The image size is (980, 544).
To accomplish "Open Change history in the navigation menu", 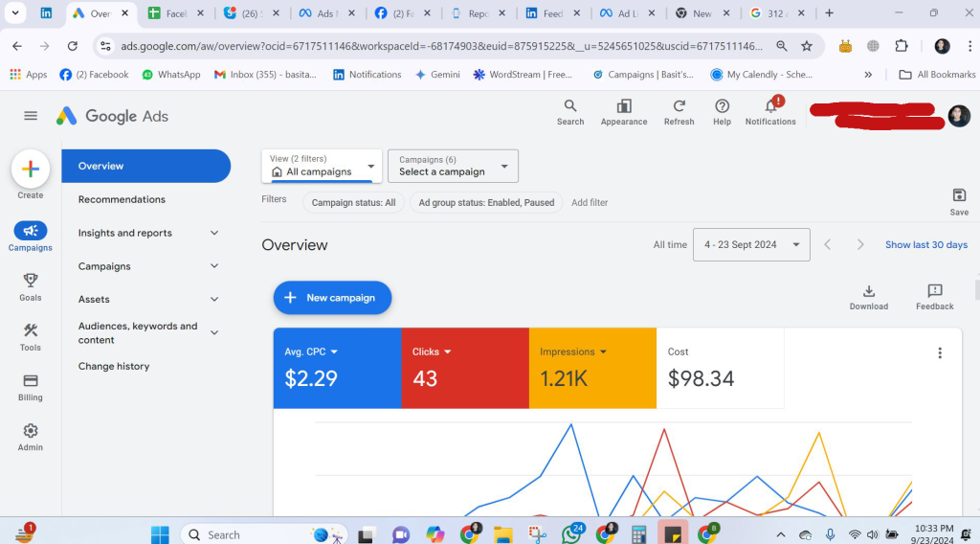I will click(114, 366).
